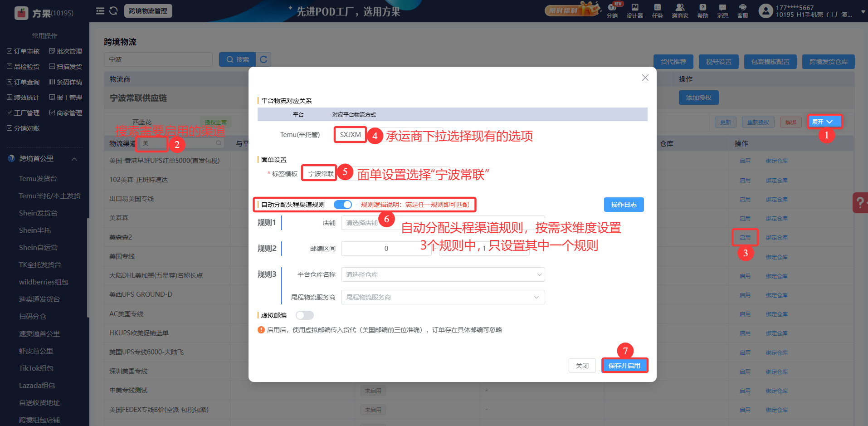Click the 邀商家 invite merchants icon
This screenshot has width=868, height=426.
pyautogui.click(x=680, y=11)
